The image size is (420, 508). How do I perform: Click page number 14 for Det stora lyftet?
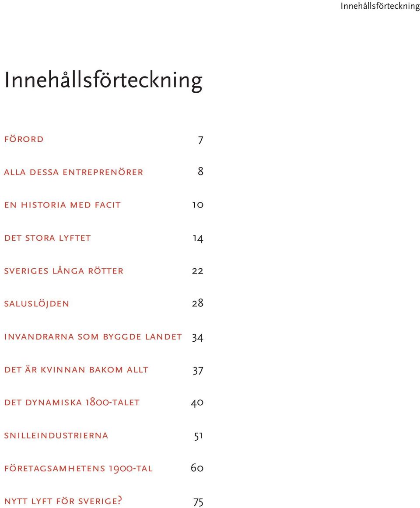198,239
